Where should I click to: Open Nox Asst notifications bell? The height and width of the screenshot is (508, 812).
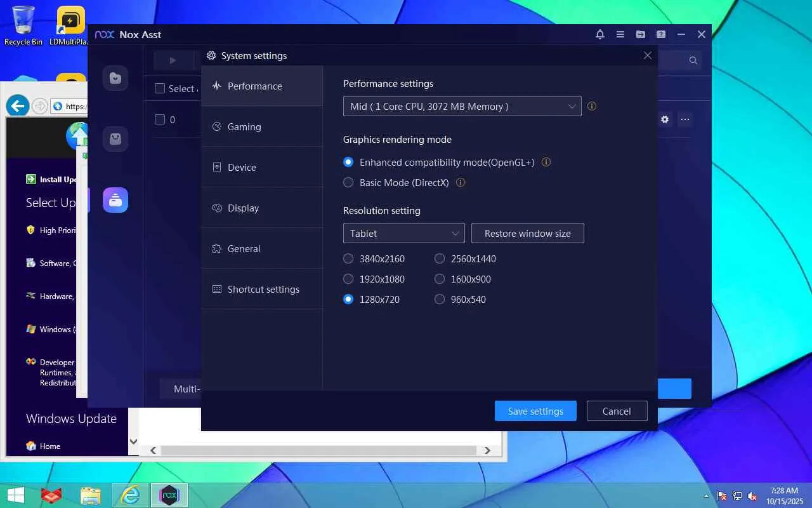pos(600,34)
